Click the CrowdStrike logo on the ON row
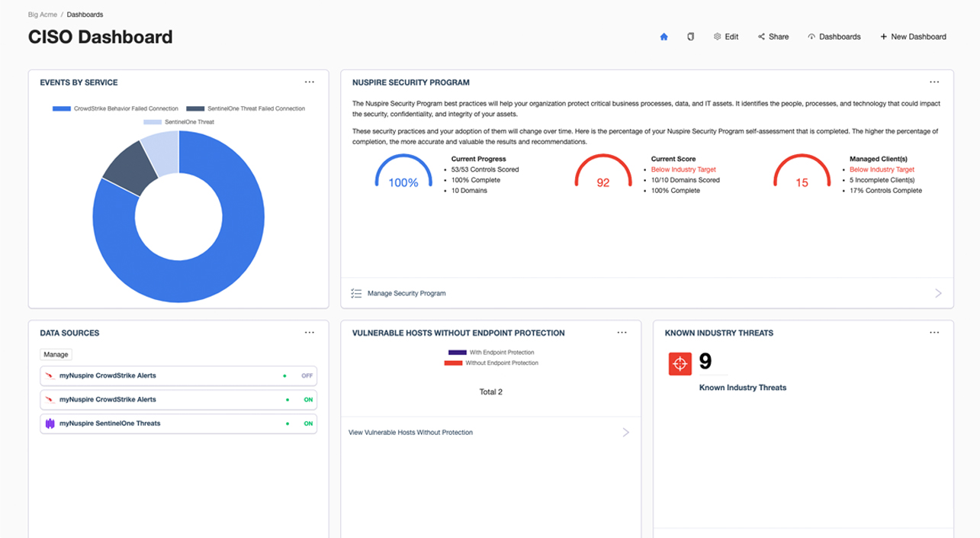 [x=50, y=399]
